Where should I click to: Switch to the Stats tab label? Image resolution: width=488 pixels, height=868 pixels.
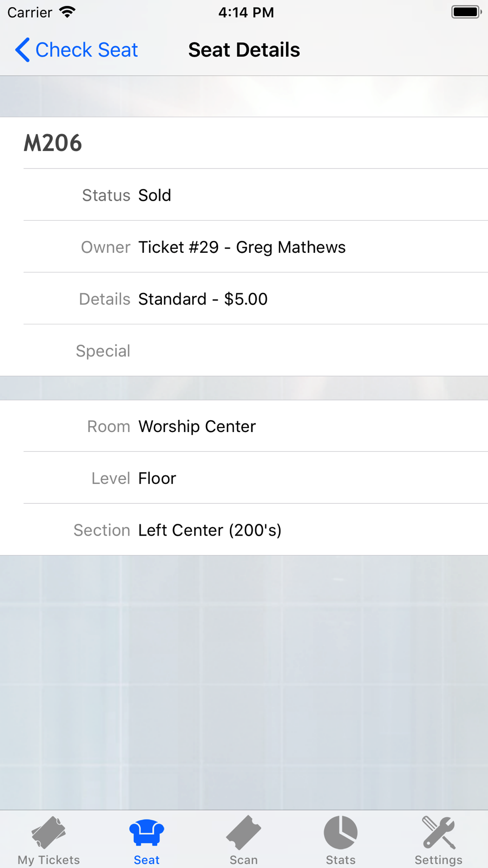click(341, 860)
